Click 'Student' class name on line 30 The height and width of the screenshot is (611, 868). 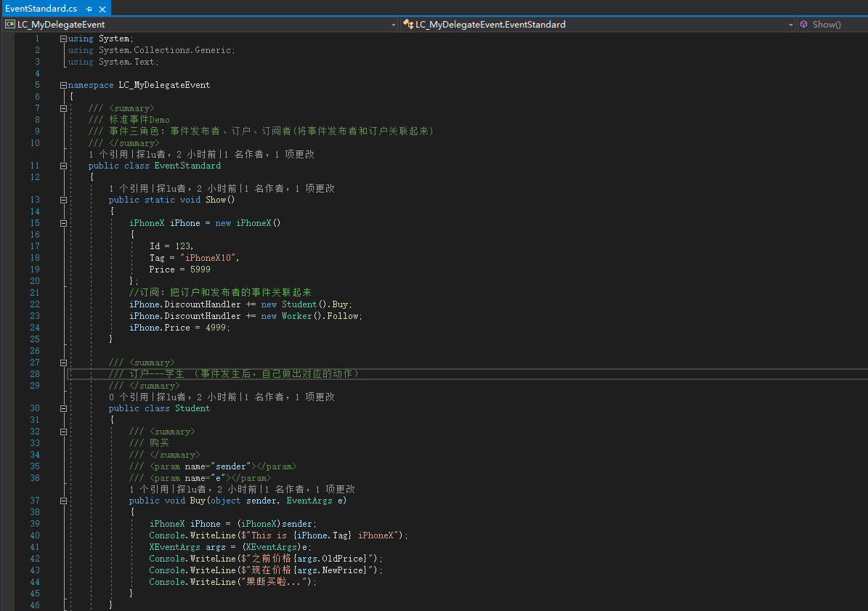click(x=192, y=408)
